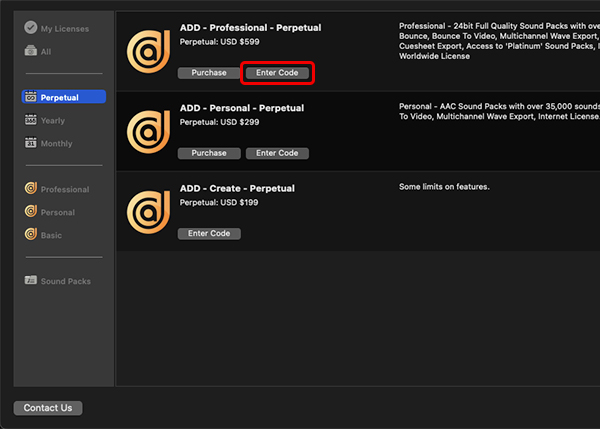Screen dimensions: 600x429
Task: Open the Sound Packs section
Action: tap(66, 281)
